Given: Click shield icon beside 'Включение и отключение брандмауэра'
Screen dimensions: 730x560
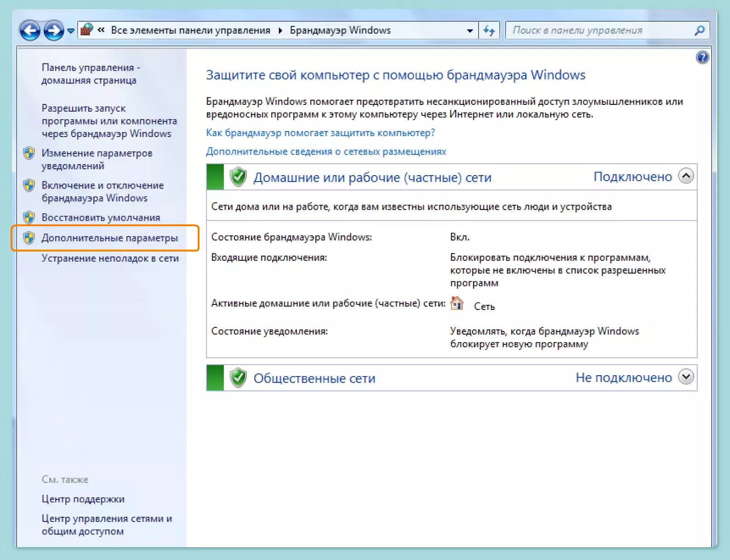Looking at the screenshot, I should [x=29, y=185].
